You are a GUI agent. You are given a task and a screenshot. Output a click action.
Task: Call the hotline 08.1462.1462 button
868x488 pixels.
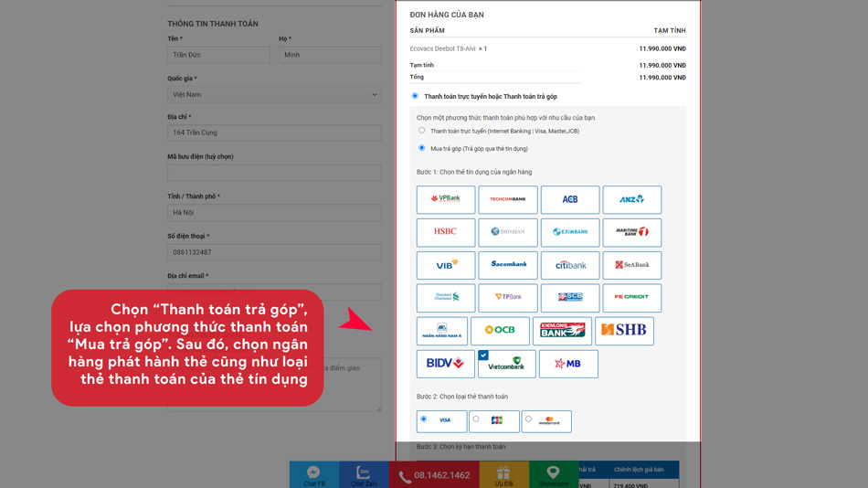click(x=433, y=475)
